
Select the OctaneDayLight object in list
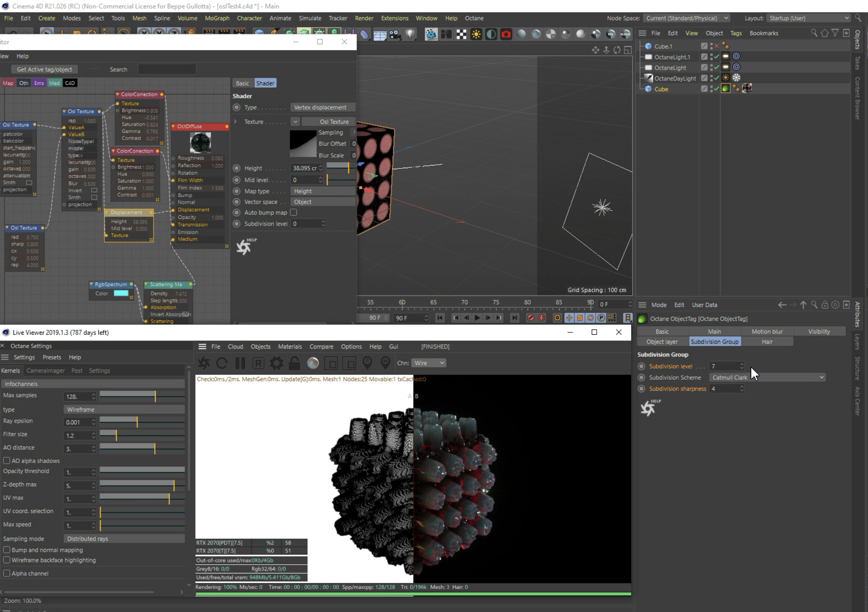coord(675,78)
